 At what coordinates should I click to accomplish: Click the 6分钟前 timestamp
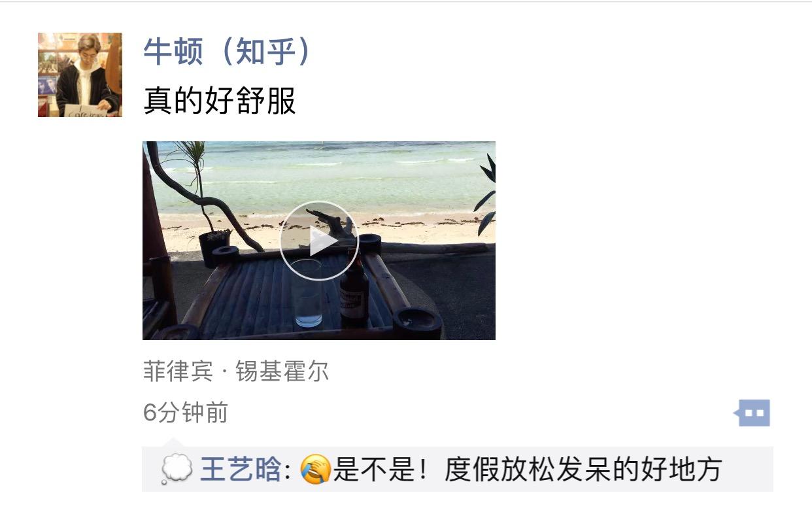point(186,413)
